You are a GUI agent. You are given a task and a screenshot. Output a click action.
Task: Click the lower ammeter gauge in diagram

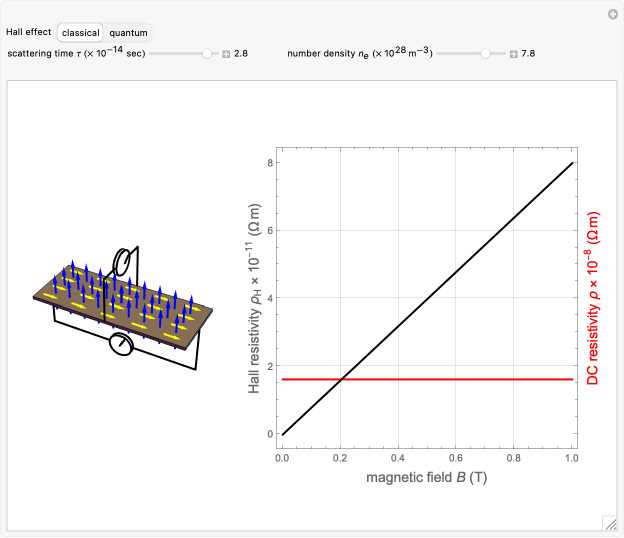tap(121, 345)
